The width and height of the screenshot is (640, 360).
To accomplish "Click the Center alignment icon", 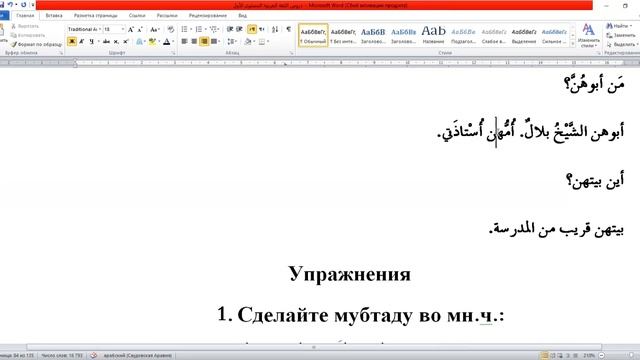I will 194,41.
